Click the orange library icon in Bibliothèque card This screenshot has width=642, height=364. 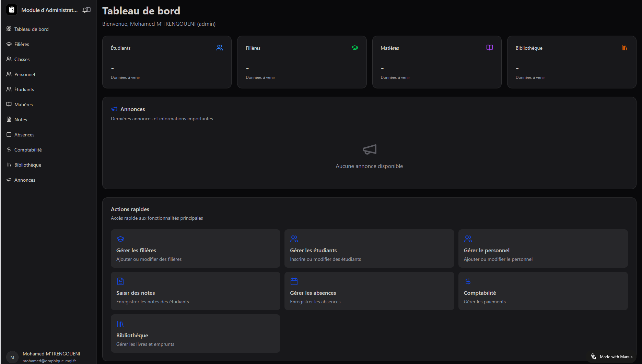pyautogui.click(x=624, y=48)
